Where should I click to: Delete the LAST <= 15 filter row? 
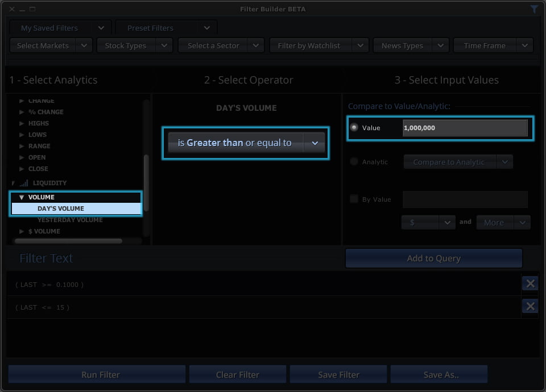tap(530, 307)
